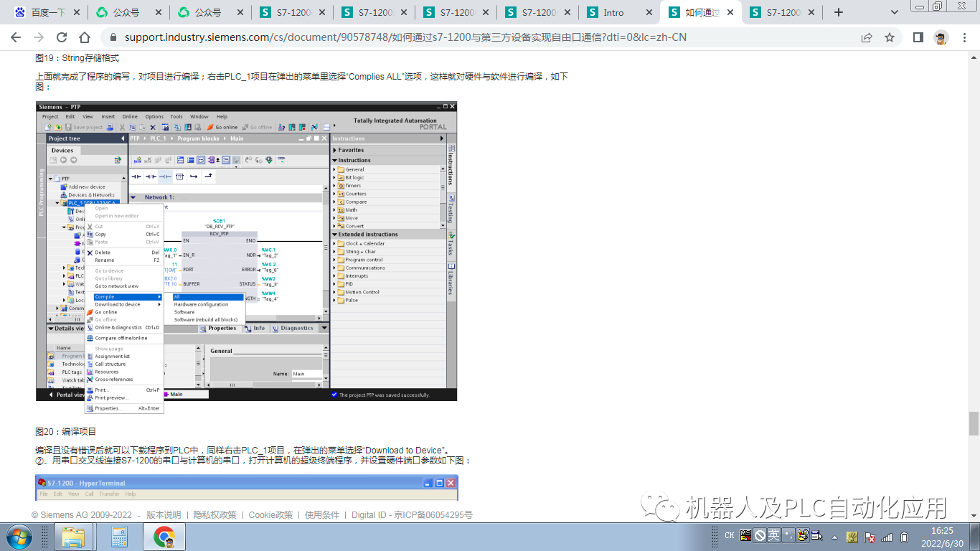Select the 图19：String存储格式 caption text

[77, 58]
